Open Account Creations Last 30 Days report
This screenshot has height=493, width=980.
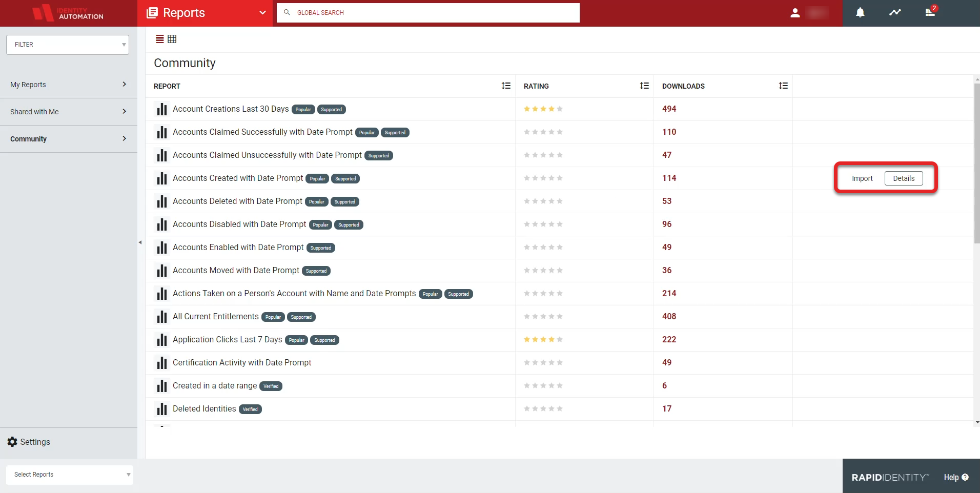[x=231, y=109]
